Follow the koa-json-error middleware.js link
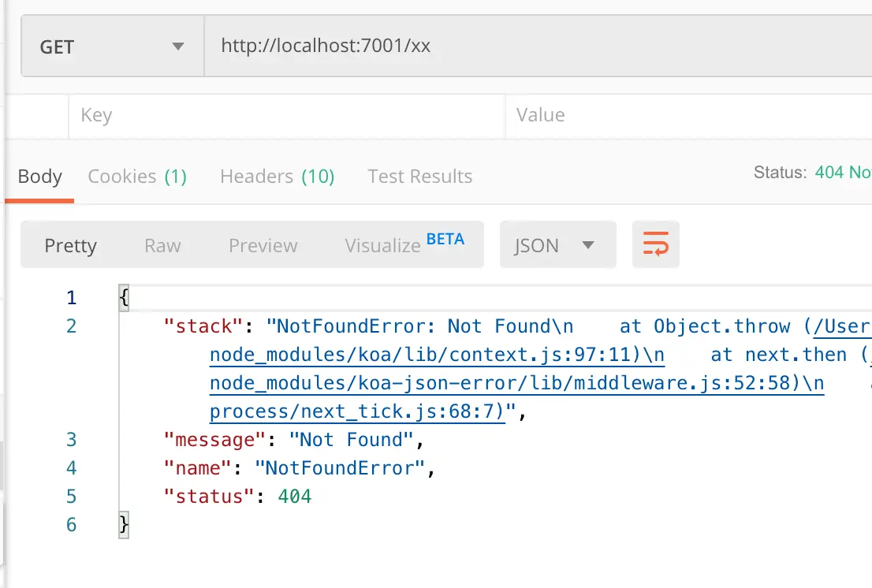The image size is (872, 588). pos(516,383)
